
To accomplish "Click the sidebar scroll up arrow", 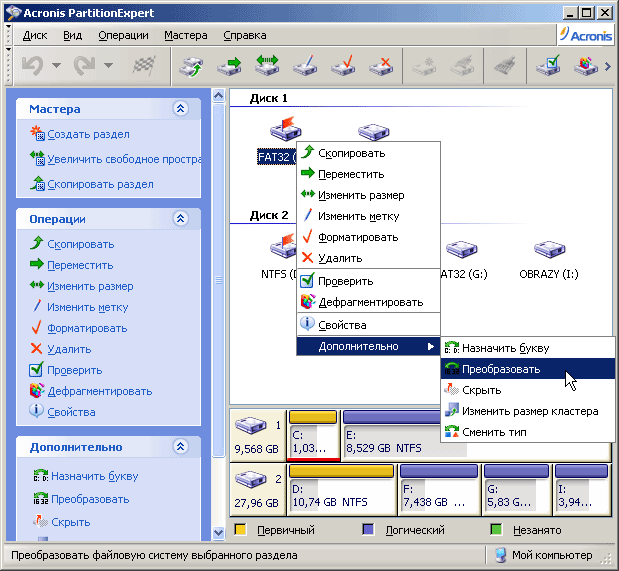I will [x=218, y=96].
